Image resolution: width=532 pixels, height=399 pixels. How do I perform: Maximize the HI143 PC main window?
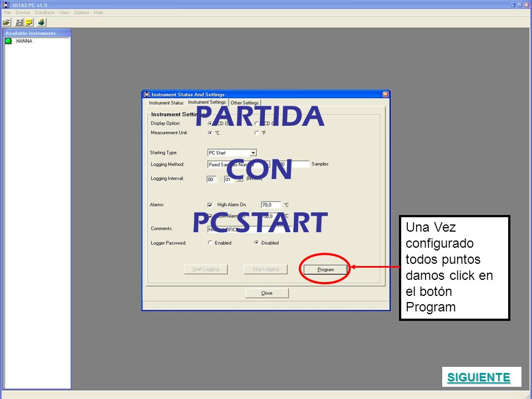pyautogui.click(x=519, y=5)
